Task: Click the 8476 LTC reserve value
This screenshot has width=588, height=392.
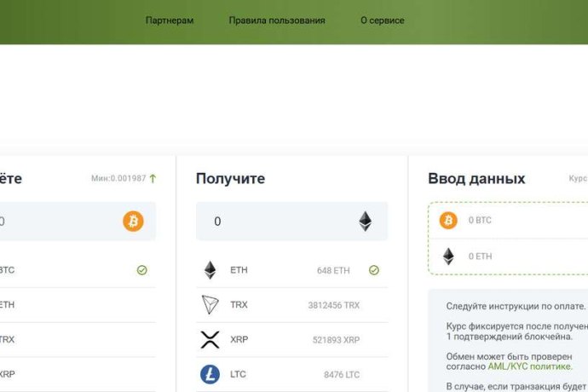Action: (x=342, y=374)
